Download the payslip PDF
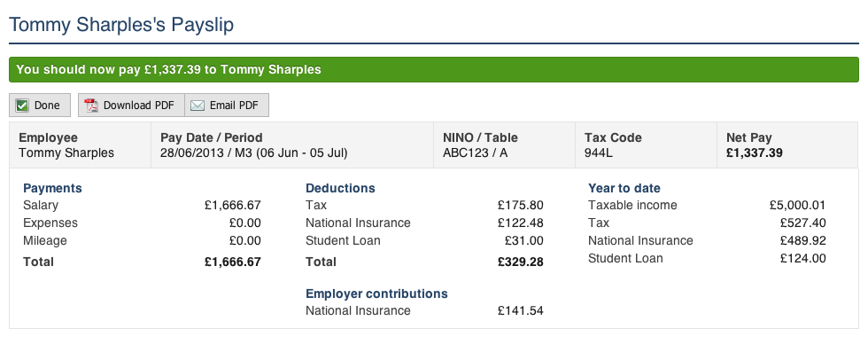Viewport: 868px width, 360px height. pyautogui.click(x=131, y=106)
